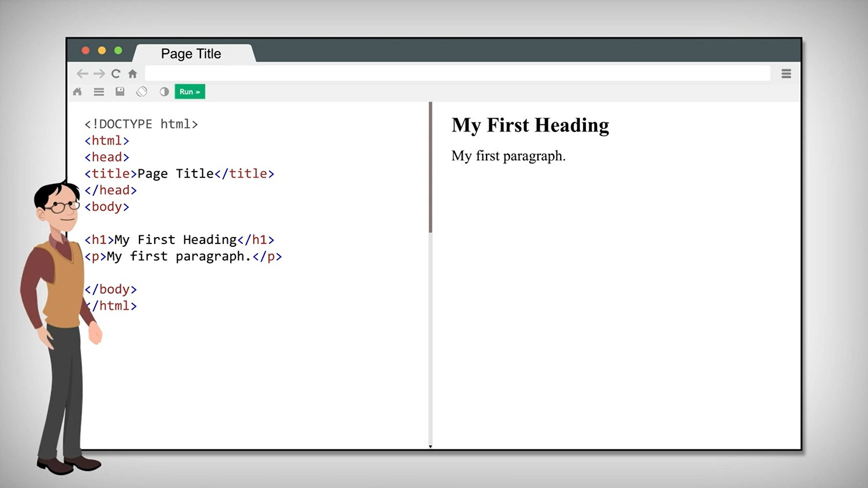
Task: Open the browser hamburger menu at right
Action: coord(786,74)
